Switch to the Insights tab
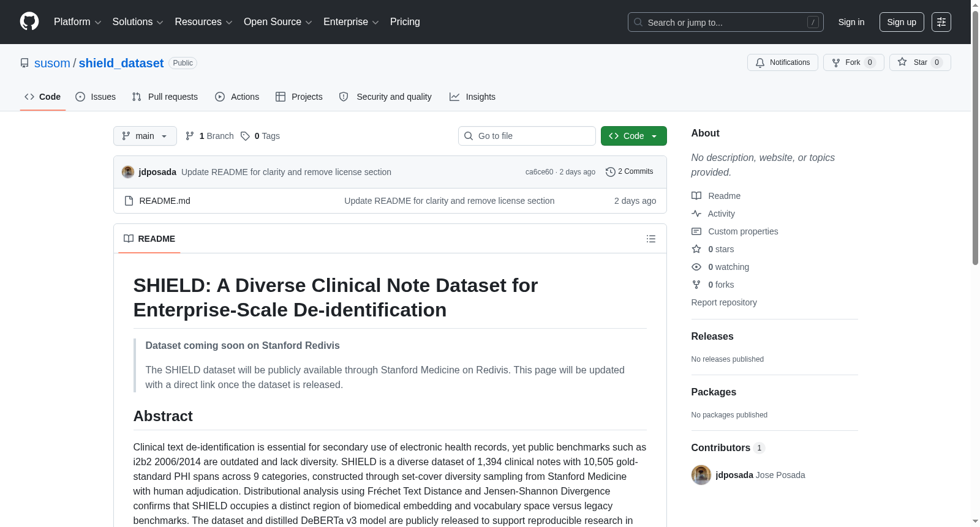 [472, 97]
